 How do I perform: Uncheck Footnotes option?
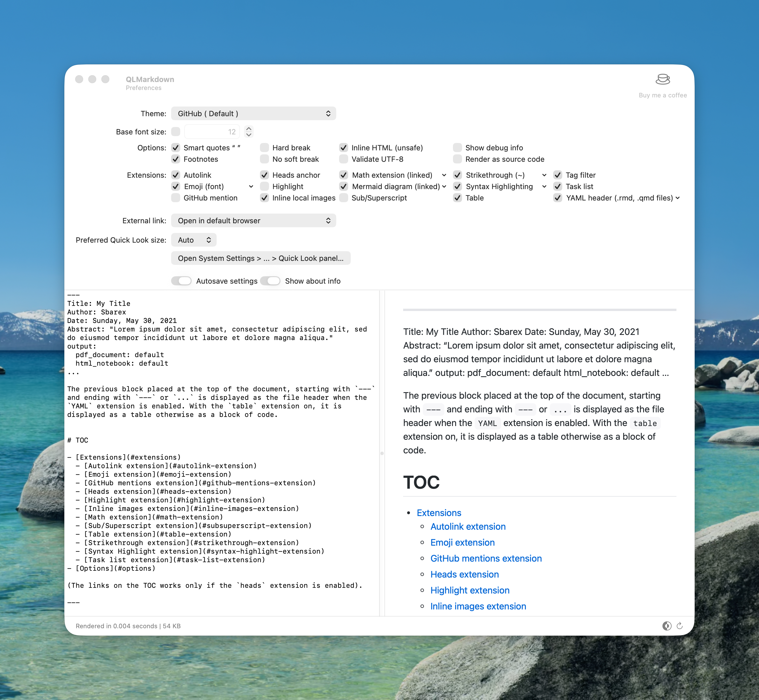(176, 159)
